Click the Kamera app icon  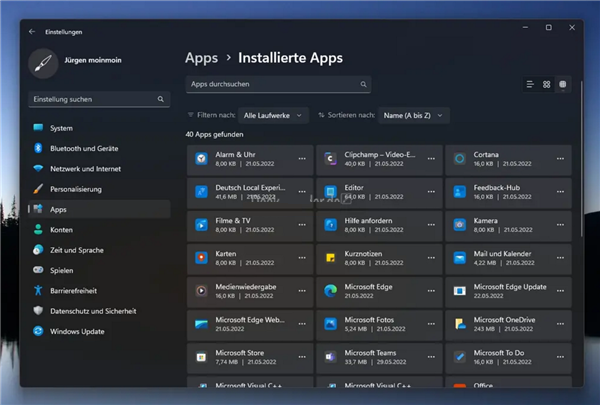click(x=460, y=224)
